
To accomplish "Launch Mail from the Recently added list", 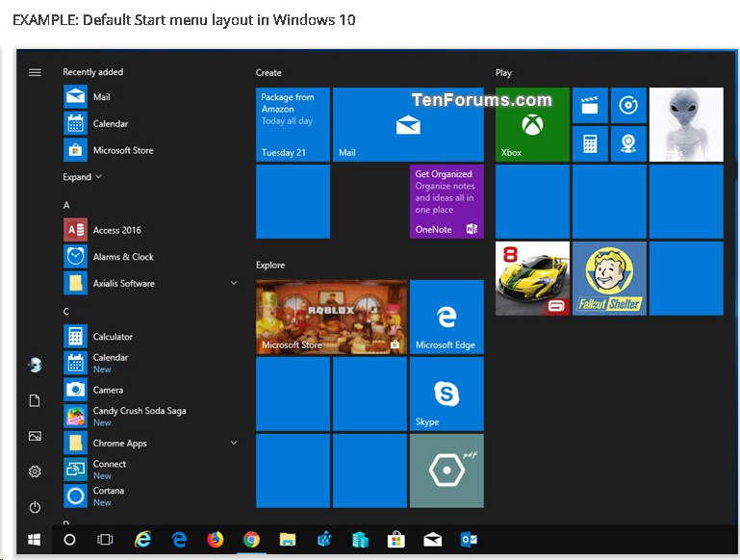I will [x=151, y=97].
